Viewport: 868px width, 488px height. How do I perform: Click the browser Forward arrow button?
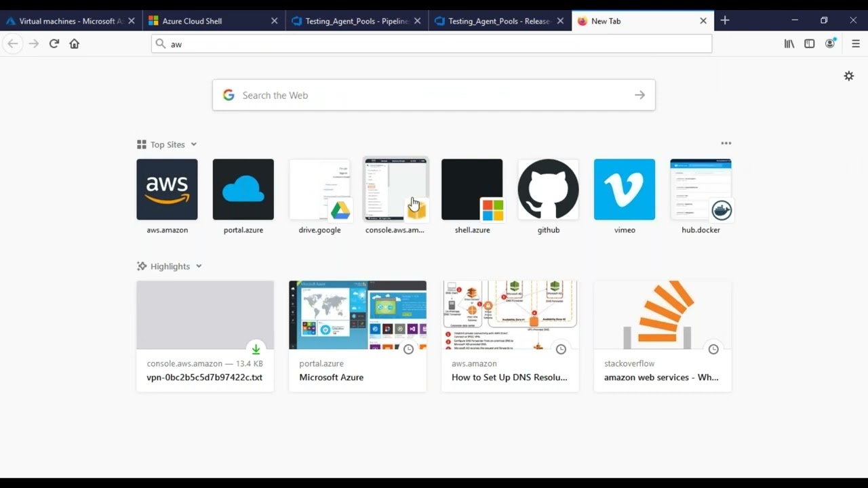click(x=34, y=44)
